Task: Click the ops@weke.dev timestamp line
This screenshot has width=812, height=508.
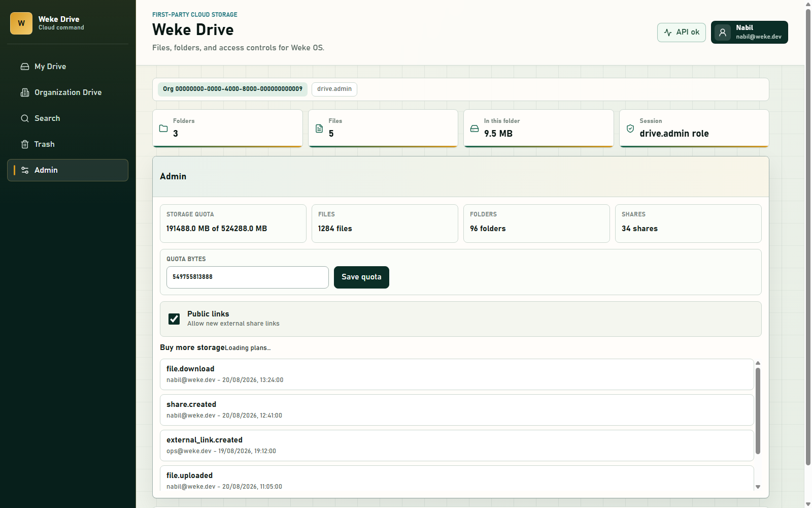Action: pos(221,451)
